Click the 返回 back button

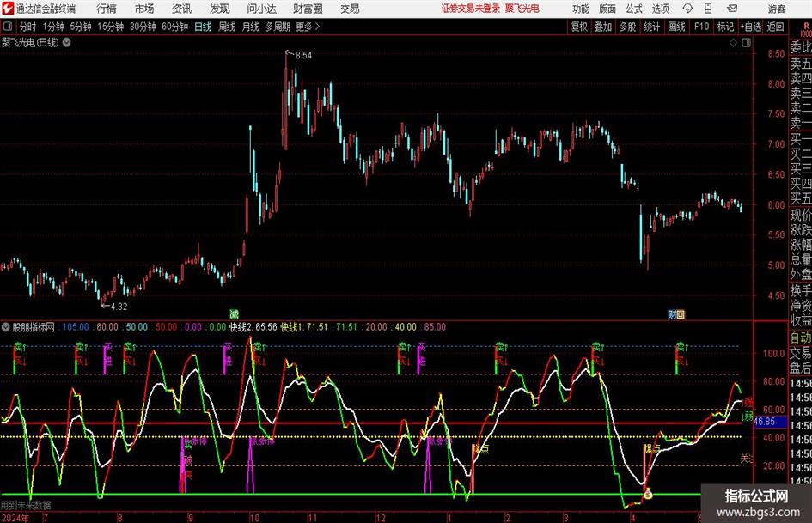coord(775,27)
